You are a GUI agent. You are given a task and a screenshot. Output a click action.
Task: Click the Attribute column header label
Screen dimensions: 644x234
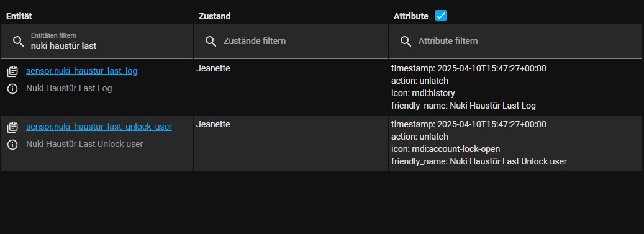point(410,16)
